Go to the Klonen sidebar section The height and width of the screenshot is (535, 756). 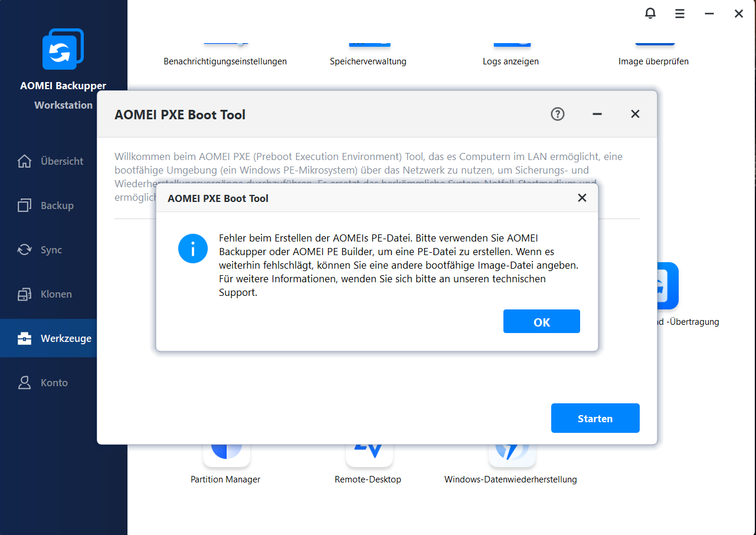point(48,294)
